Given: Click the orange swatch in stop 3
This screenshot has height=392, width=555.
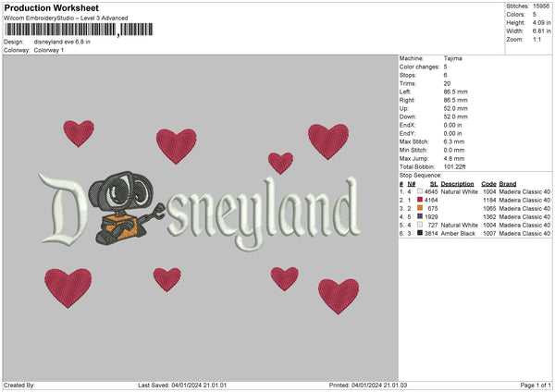Looking at the screenshot, I should click(420, 208).
